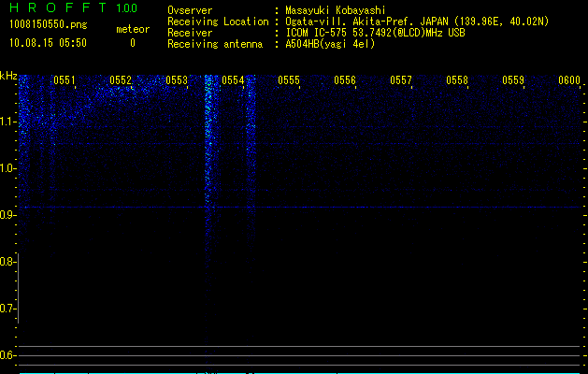Click the HROFFT 1.0.0 title text
Viewport: 588px width, 374px height.
click(74, 7)
